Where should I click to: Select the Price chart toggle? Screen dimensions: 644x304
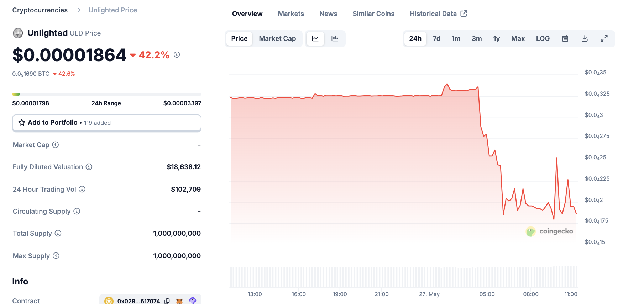click(239, 38)
